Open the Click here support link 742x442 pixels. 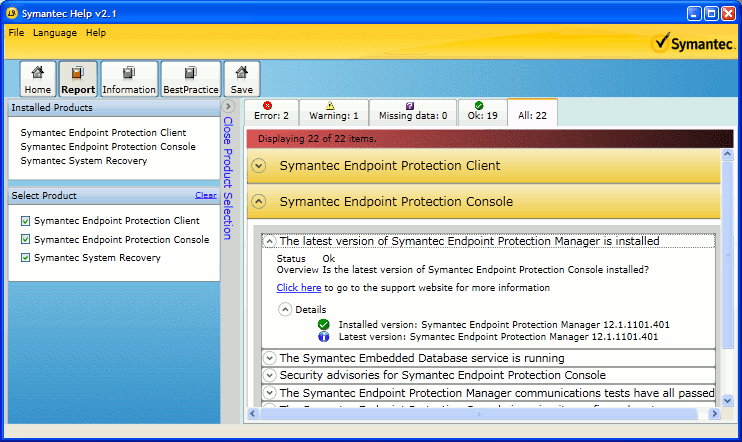click(299, 288)
